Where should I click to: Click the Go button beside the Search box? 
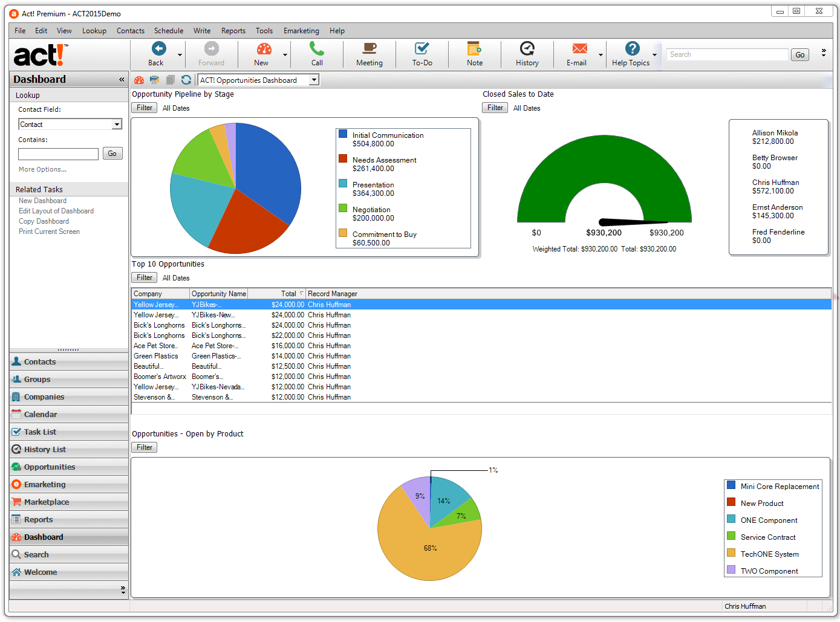tap(800, 54)
